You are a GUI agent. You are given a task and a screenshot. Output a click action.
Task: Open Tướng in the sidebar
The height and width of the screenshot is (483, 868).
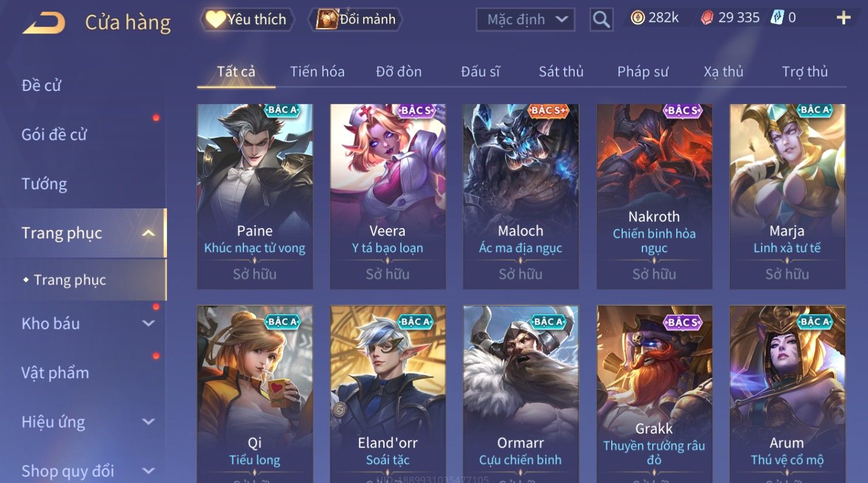coord(44,184)
